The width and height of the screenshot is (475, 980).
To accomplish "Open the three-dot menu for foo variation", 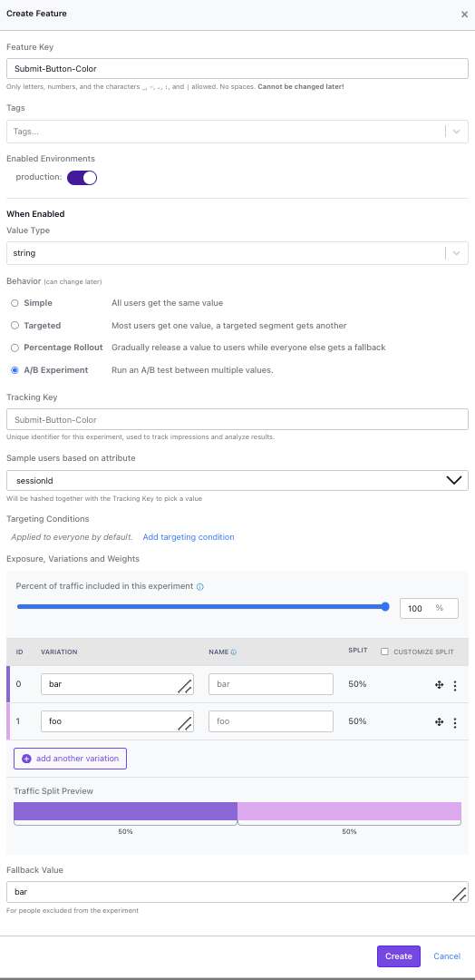I will (x=455, y=722).
